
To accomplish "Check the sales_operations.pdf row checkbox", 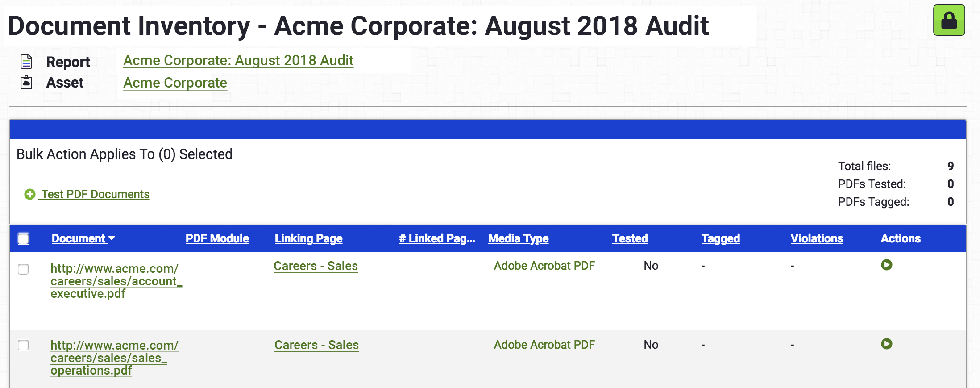I will pos(23,345).
